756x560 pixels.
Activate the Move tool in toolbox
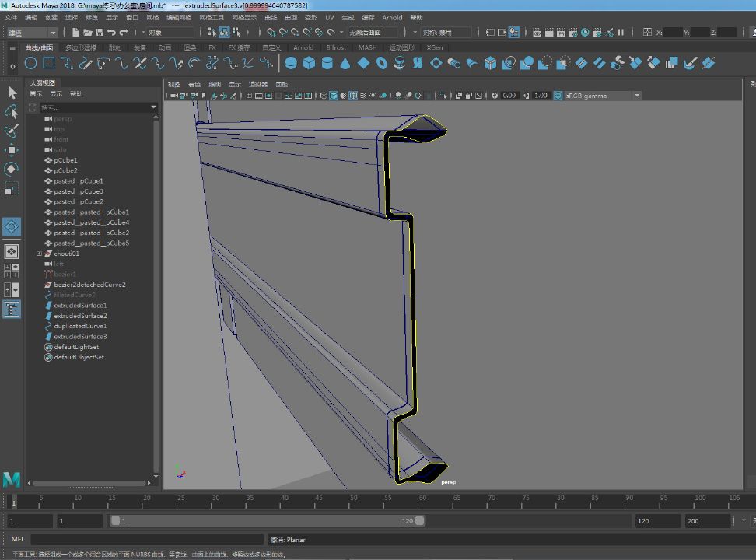point(12,150)
